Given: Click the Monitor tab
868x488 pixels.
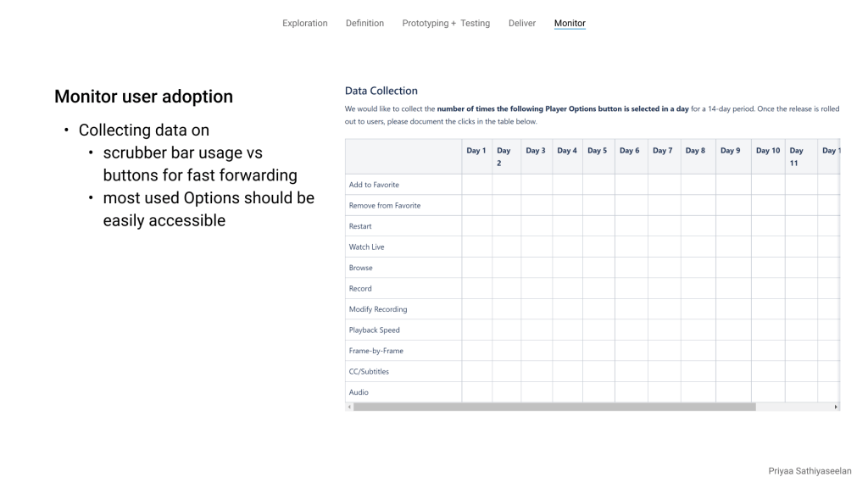Looking at the screenshot, I should point(570,23).
